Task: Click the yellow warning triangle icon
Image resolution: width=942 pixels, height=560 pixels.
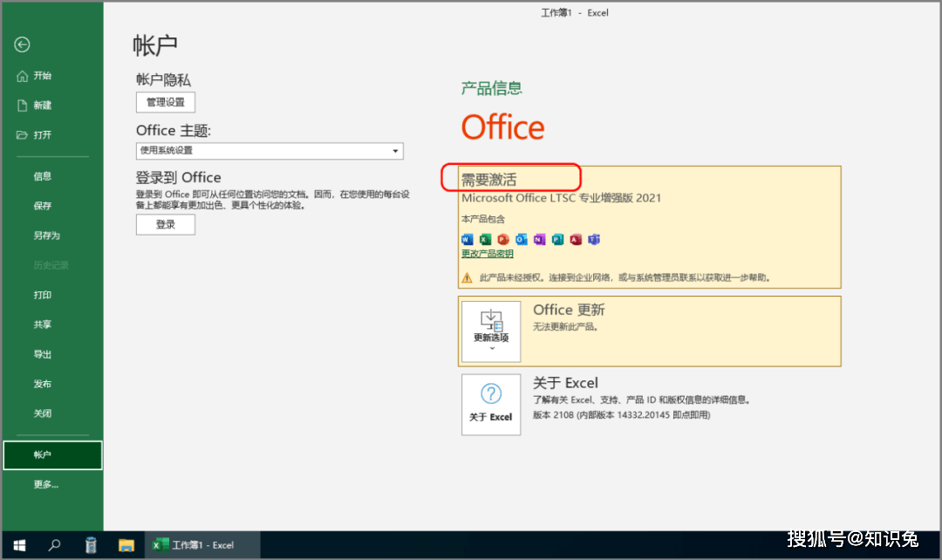Action: (467, 277)
